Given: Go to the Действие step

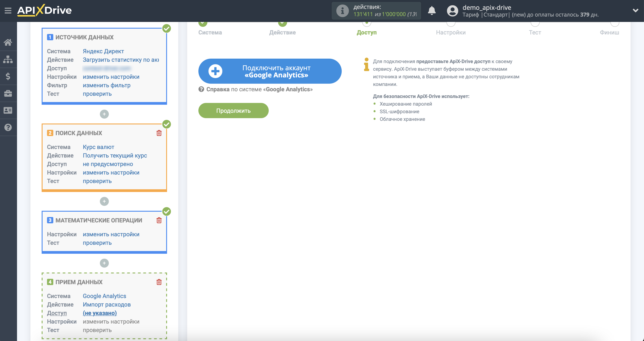Looking at the screenshot, I should (282, 32).
